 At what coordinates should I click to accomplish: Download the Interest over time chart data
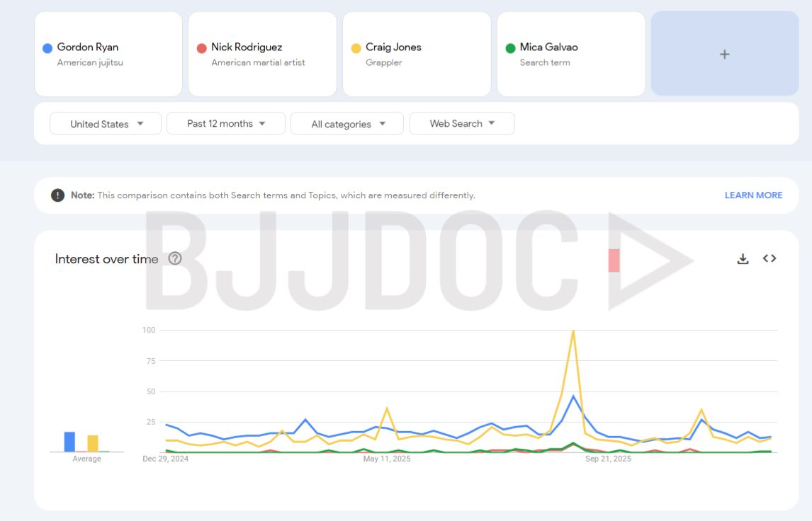click(743, 259)
